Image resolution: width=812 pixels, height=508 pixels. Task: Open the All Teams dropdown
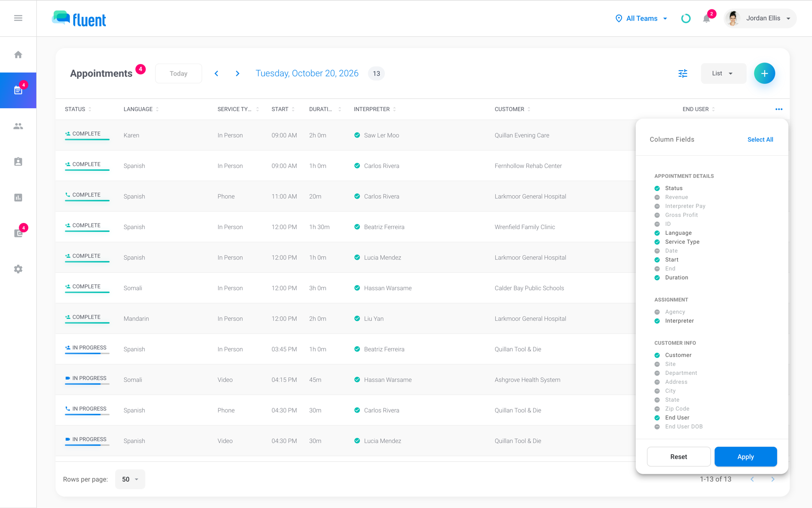coord(641,18)
